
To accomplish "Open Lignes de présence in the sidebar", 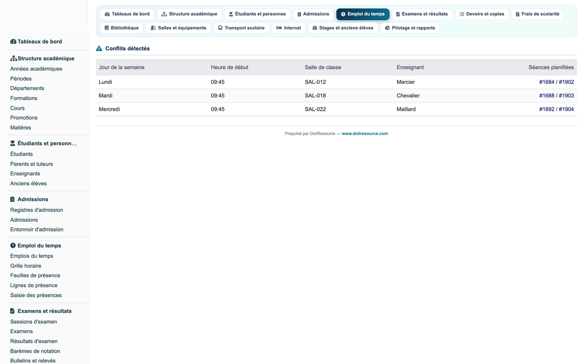I will pyautogui.click(x=34, y=285).
